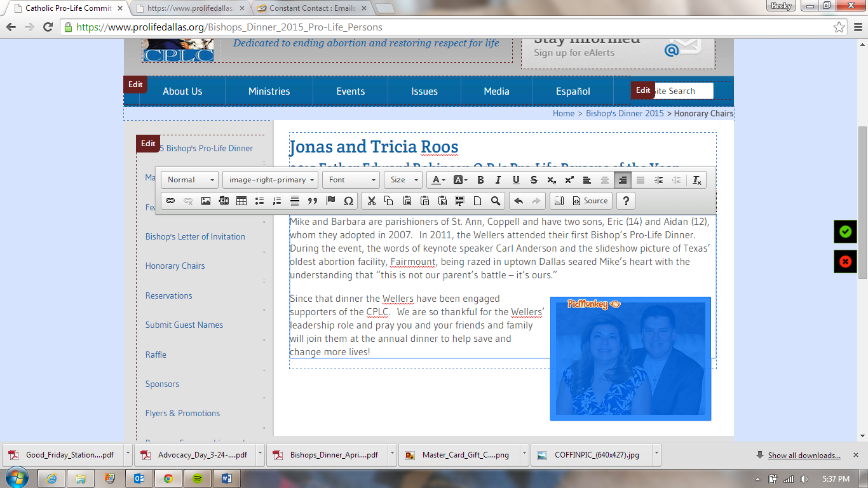Insert special character with Omega icon
868x488 pixels.
[348, 201]
